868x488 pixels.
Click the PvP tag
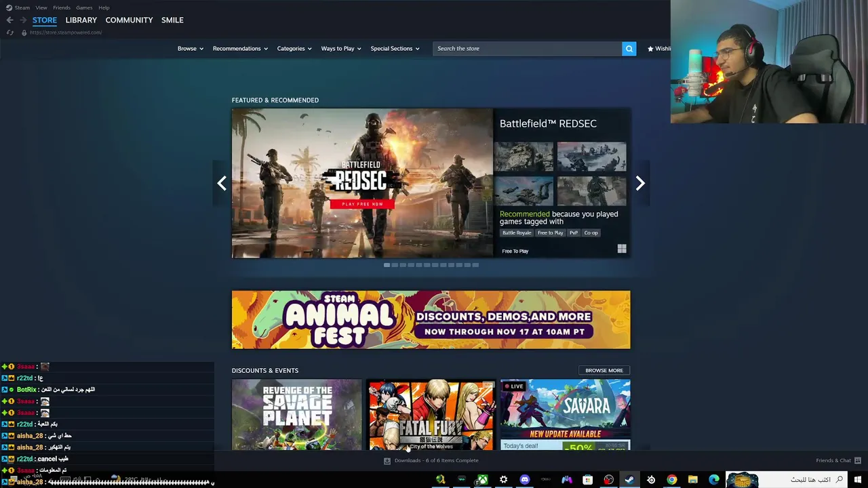point(574,233)
